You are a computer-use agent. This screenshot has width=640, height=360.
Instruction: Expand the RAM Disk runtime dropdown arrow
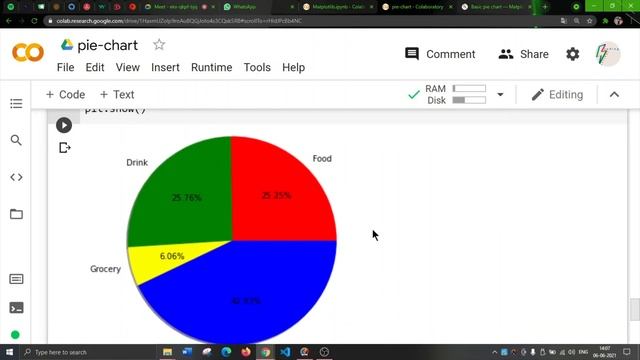(x=500, y=95)
